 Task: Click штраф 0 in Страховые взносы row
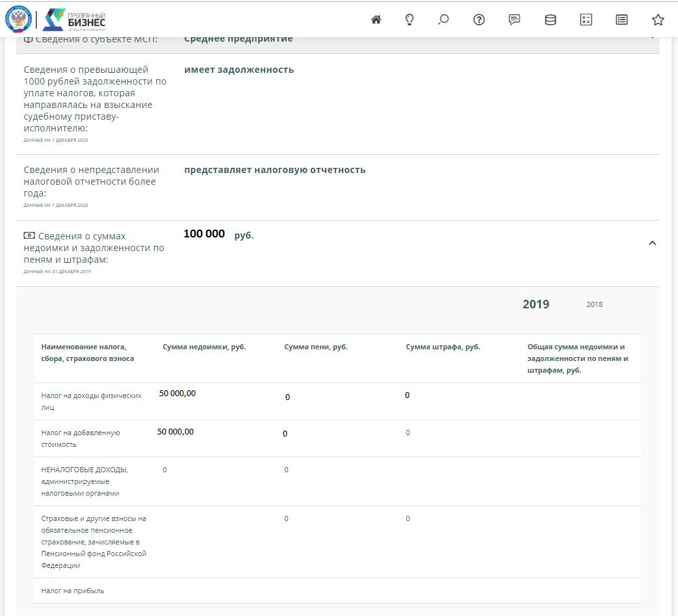(408, 518)
